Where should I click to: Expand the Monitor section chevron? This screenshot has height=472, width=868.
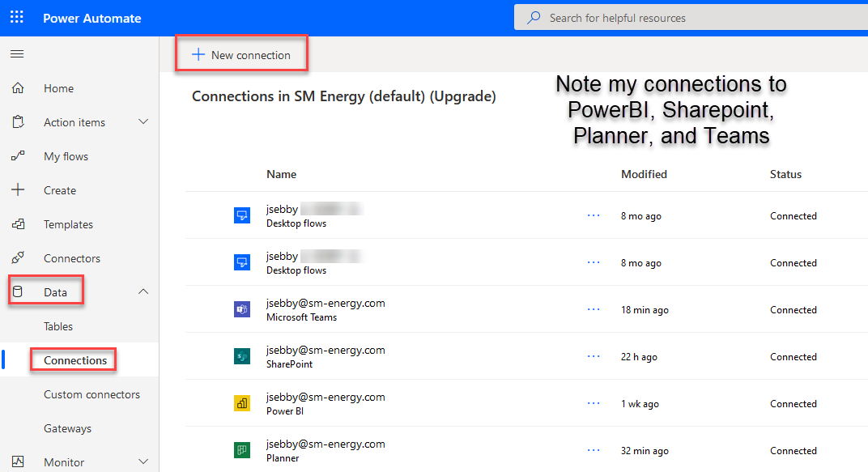[143, 461]
